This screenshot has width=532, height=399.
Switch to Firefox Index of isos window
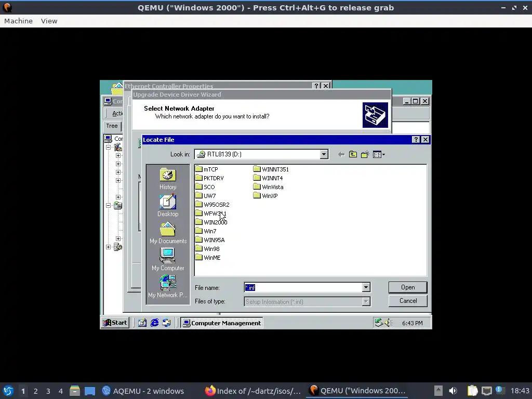253,391
